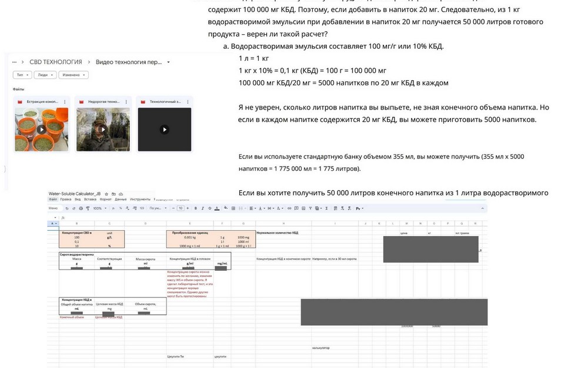The width and height of the screenshot is (588, 368).
Task: Open the Вставка menu
Action: (x=91, y=200)
